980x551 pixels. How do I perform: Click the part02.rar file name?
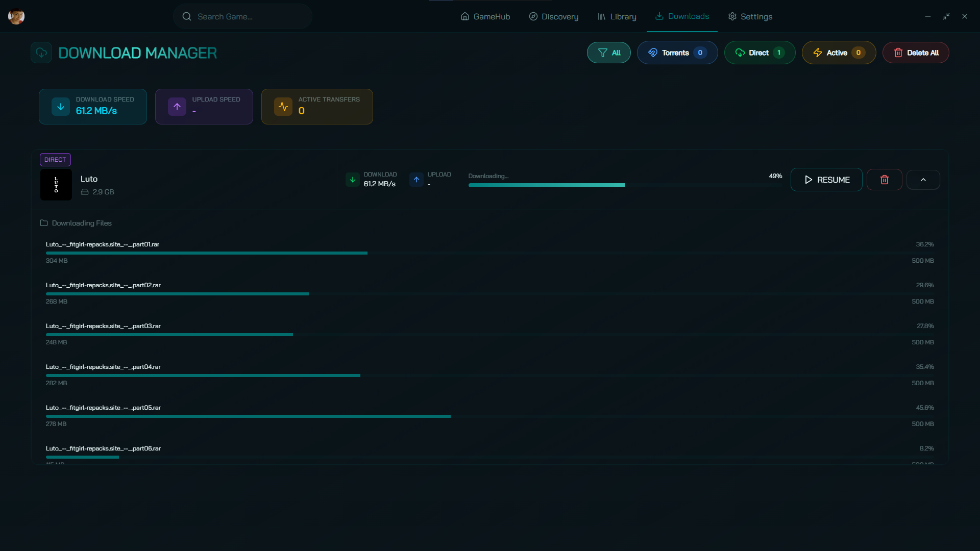pos(103,285)
